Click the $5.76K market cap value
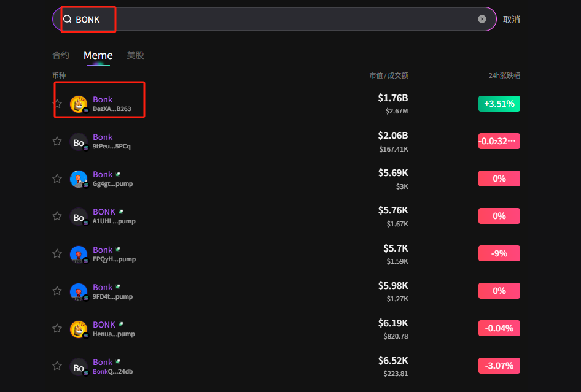 (x=393, y=210)
